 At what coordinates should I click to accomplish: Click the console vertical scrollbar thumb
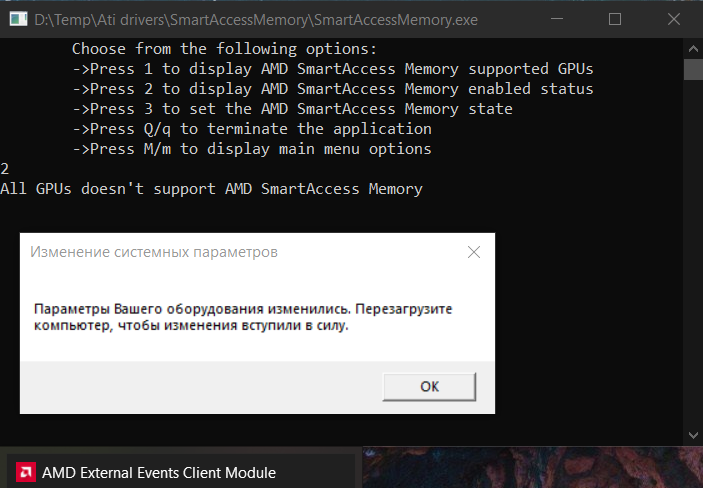(692, 69)
